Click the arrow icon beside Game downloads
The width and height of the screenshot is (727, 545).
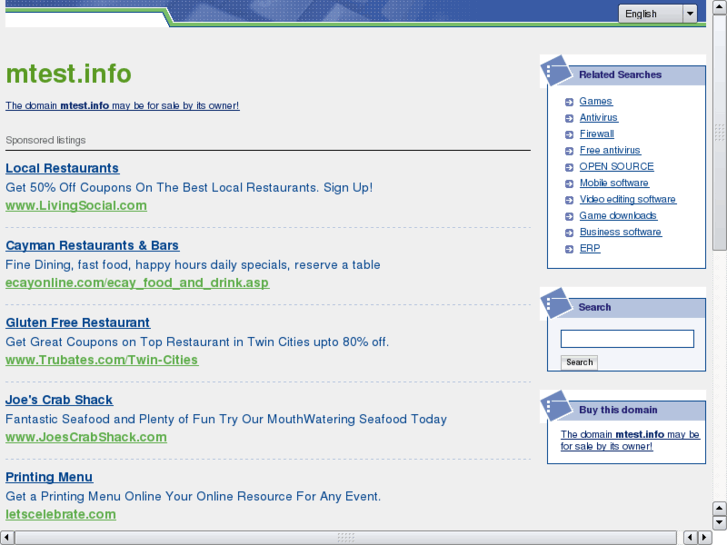[569, 216]
